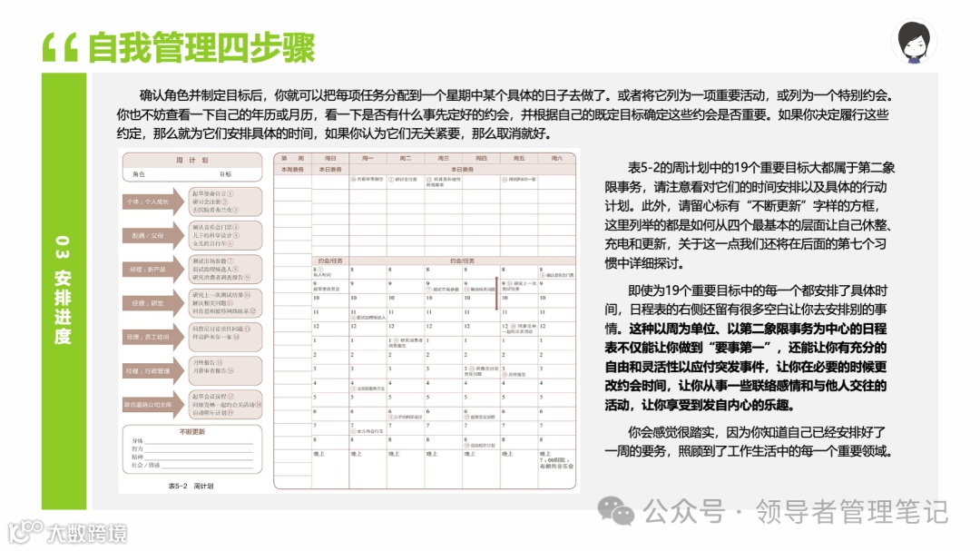
Task: Click the 周四 column header
Action: pyautogui.click(x=481, y=159)
